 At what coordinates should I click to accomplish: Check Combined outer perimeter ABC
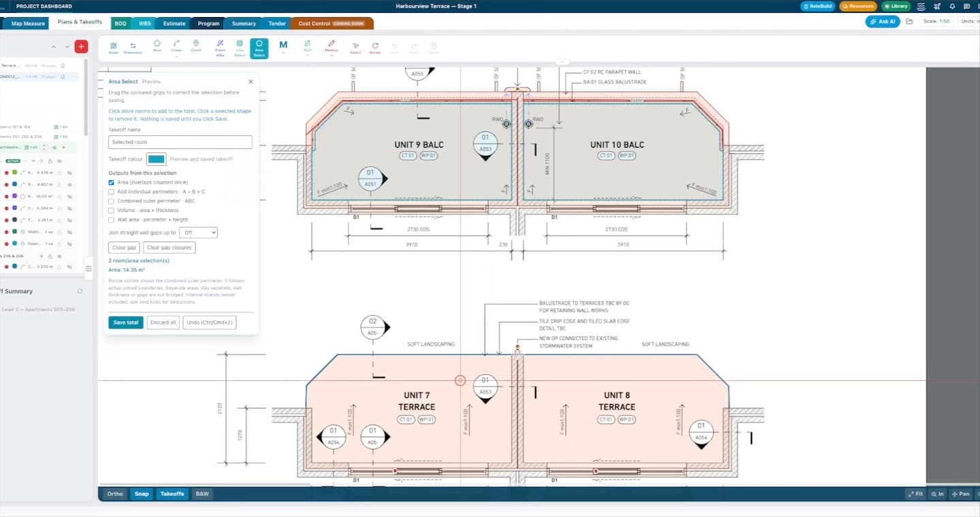pos(111,201)
